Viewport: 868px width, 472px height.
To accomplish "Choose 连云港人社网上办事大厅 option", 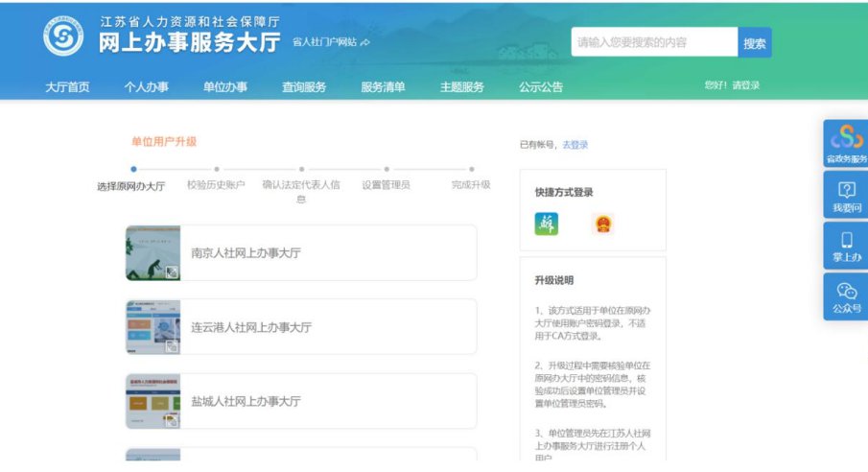I will click(x=301, y=327).
